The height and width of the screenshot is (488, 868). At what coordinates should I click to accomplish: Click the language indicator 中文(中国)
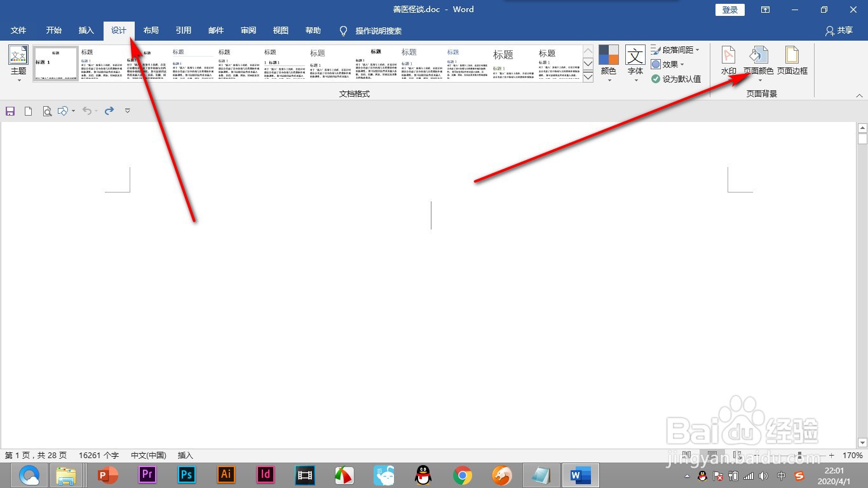tap(149, 456)
